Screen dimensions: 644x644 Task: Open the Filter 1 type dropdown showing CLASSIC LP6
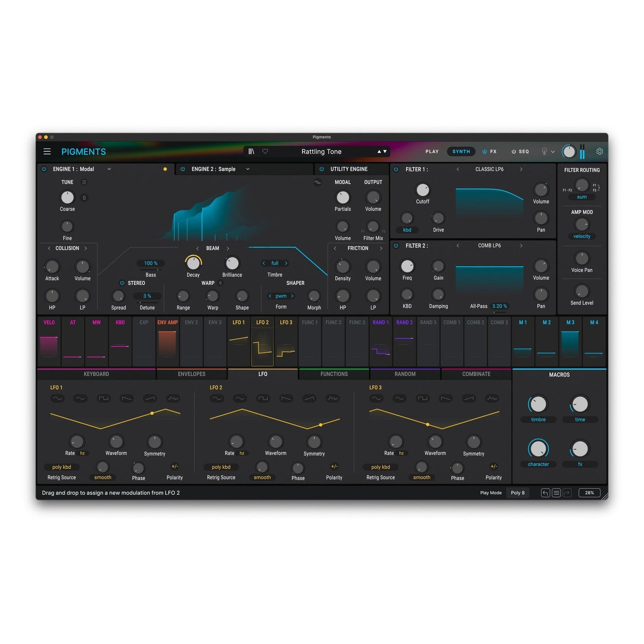489,169
